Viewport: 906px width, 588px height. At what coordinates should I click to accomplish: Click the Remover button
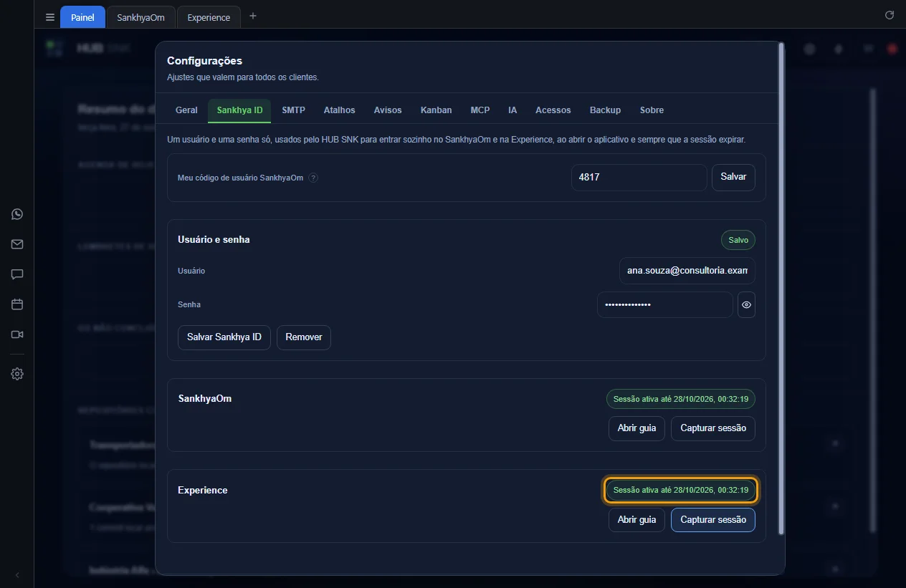304,337
